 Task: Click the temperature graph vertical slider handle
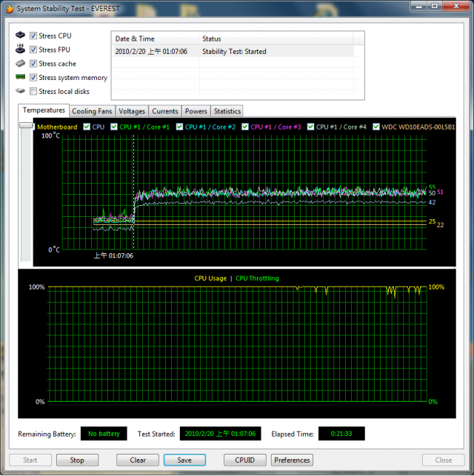[26, 125]
